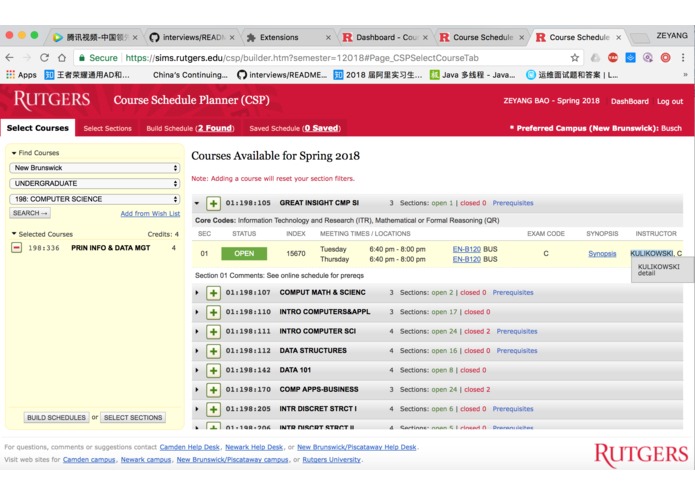Image resolution: width=695 pixels, height=494 pixels.
Task: Click the green OPEN status badge
Action: [x=244, y=254]
